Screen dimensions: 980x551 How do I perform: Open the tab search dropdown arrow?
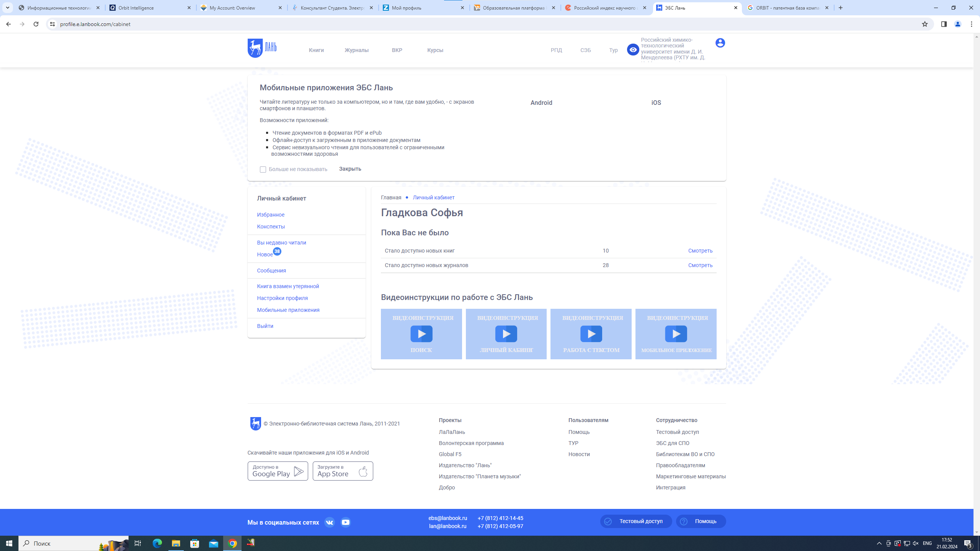7,8
